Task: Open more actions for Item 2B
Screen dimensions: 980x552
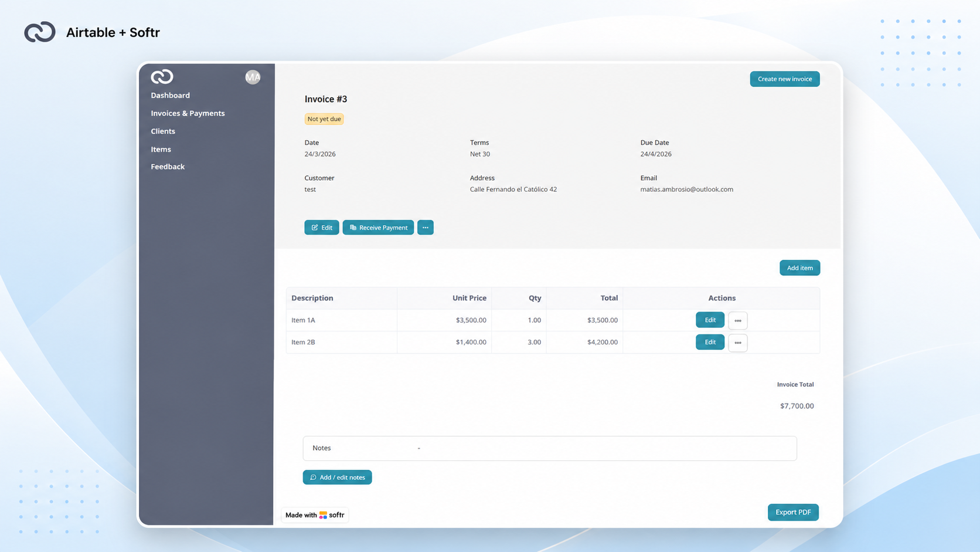Action: (738, 343)
